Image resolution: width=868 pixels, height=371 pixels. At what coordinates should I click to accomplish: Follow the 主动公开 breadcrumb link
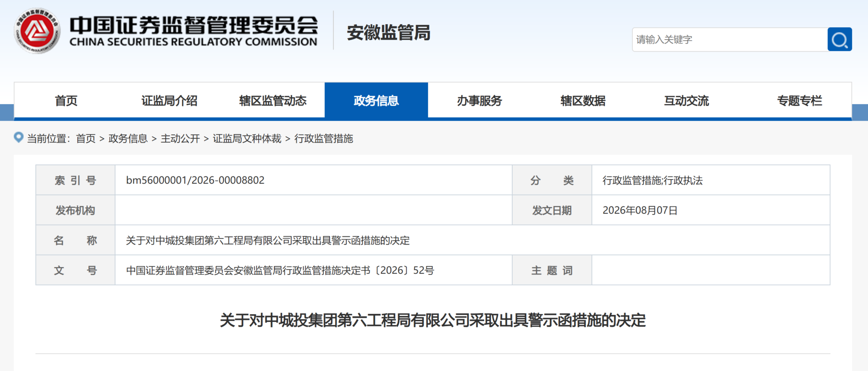(x=180, y=139)
